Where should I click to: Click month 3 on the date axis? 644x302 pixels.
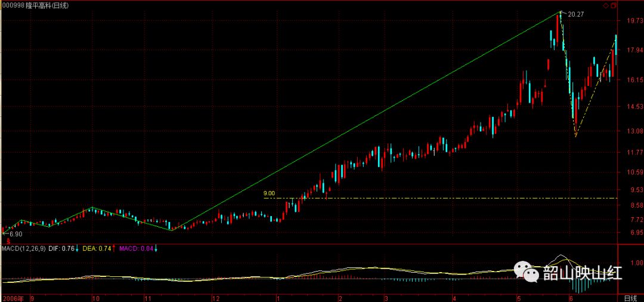(x=386, y=298)
